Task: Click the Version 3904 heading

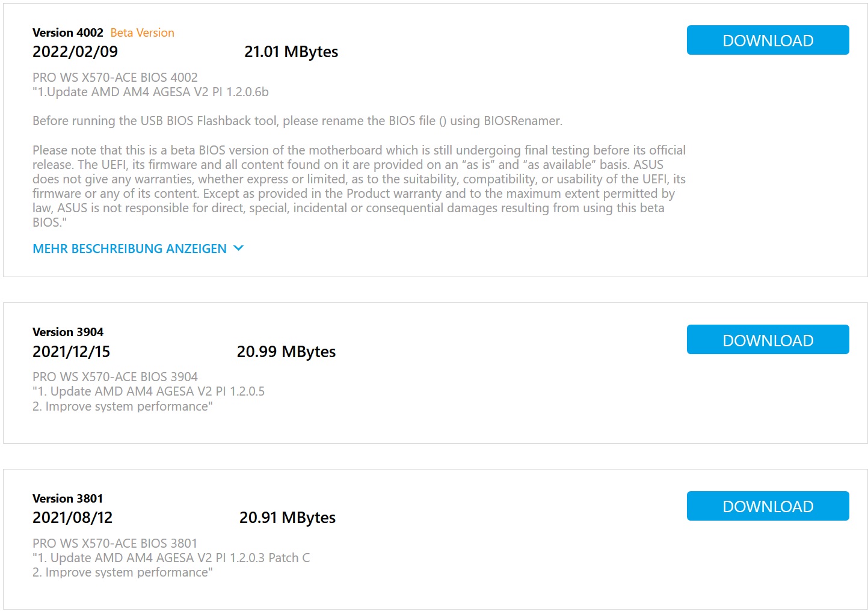Action: coord(68,332)
